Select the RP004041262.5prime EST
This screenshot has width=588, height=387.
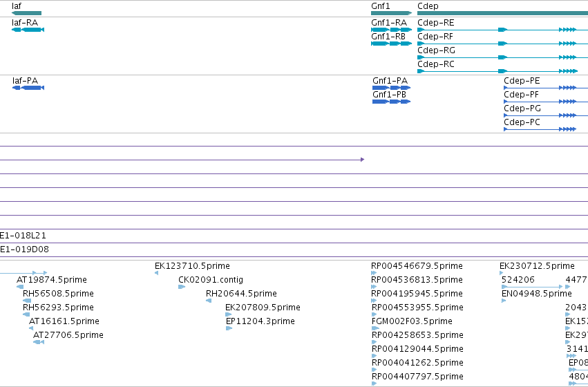coord(417,363)
